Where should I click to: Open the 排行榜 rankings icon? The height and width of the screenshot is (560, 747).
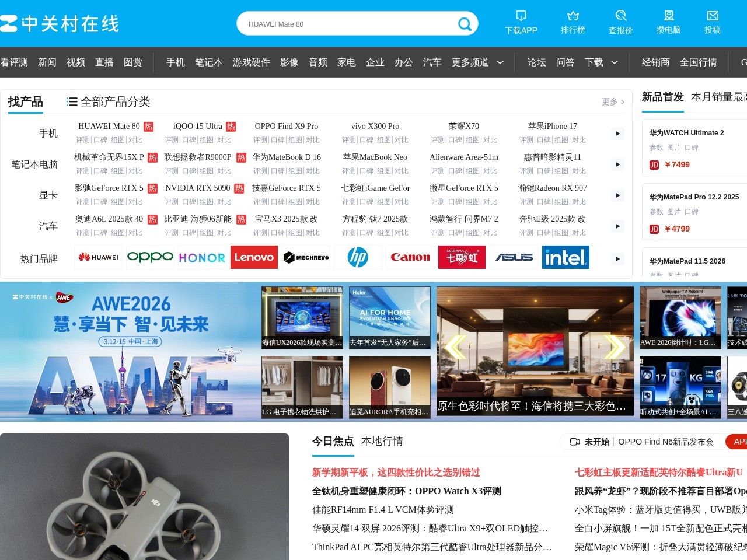tap(573, 22)
